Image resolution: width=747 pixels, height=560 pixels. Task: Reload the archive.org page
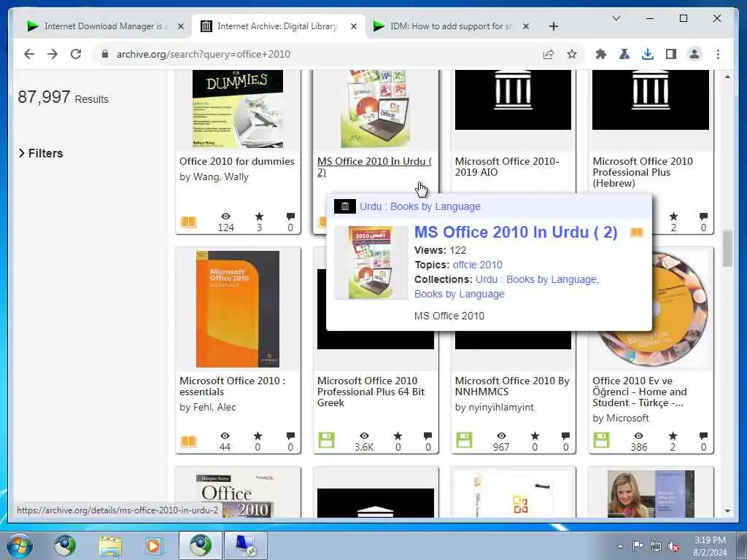(x=76, y=54)
